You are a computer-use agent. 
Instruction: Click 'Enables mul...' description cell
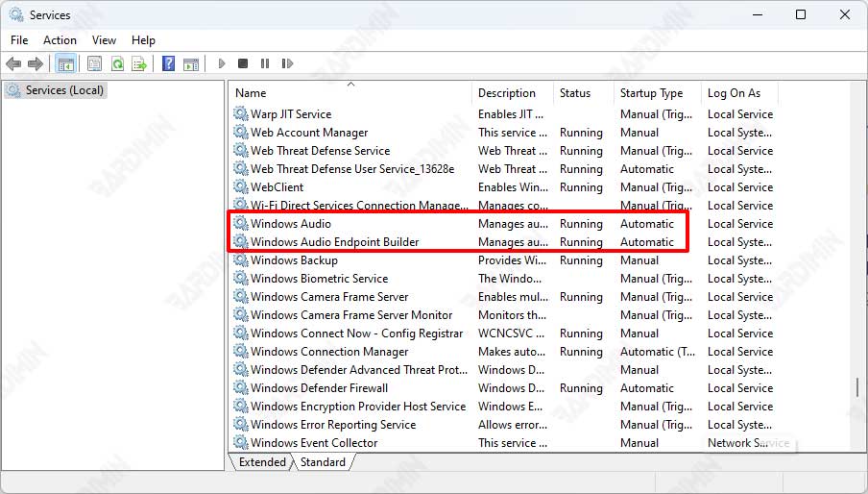(x=513, y=296)
